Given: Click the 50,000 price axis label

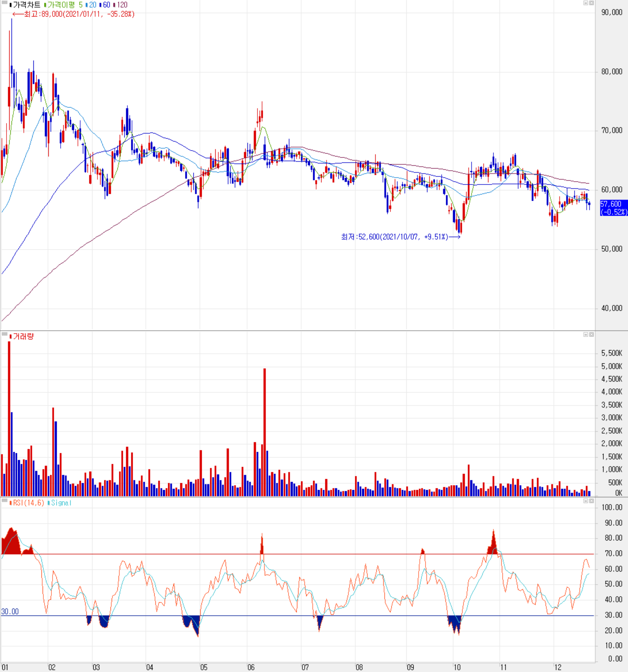Looking at the screenshot, I should (x=612, y=249).
